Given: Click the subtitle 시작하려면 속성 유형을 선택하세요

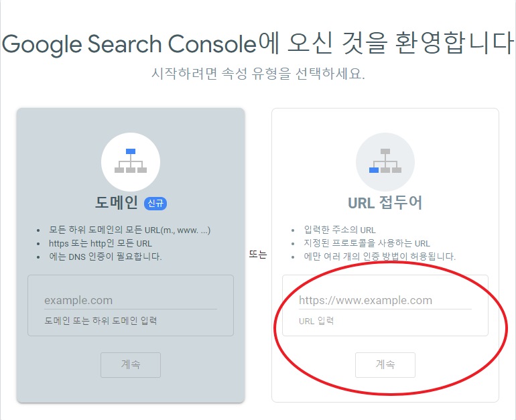Looking at the screenshot, I should click(258, 73).
